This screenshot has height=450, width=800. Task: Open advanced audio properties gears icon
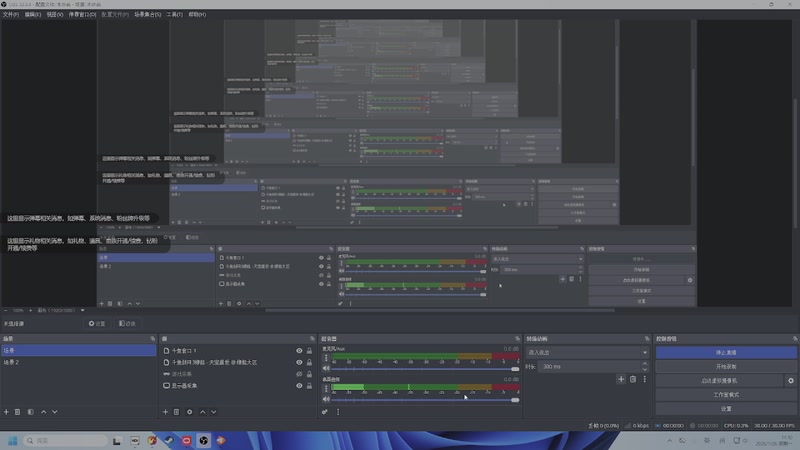(324, 412)
